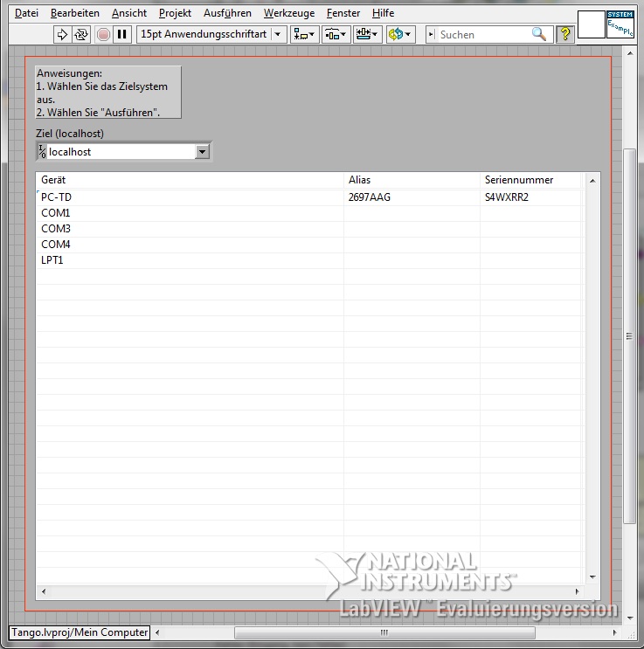
Task: Click the Alias column header
Action: tap(412, 180)
